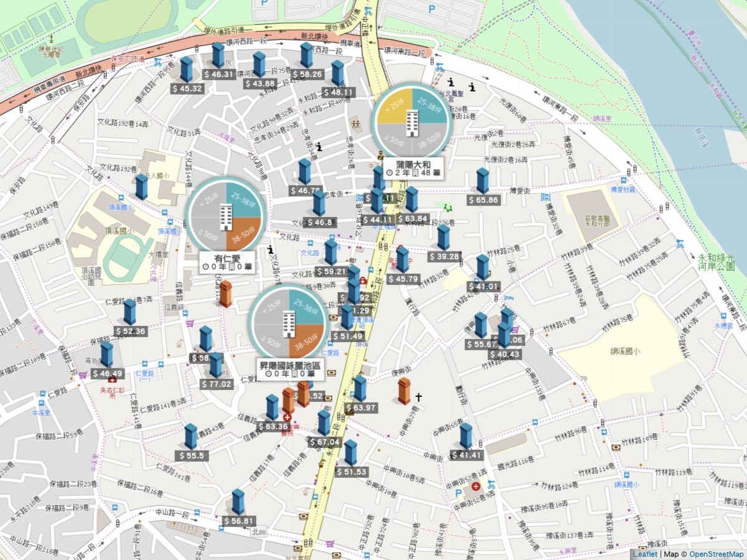Select the building marker priced $ 41.41
The height and width of the screenshot is (560, 747).
[x=466, y=436]
